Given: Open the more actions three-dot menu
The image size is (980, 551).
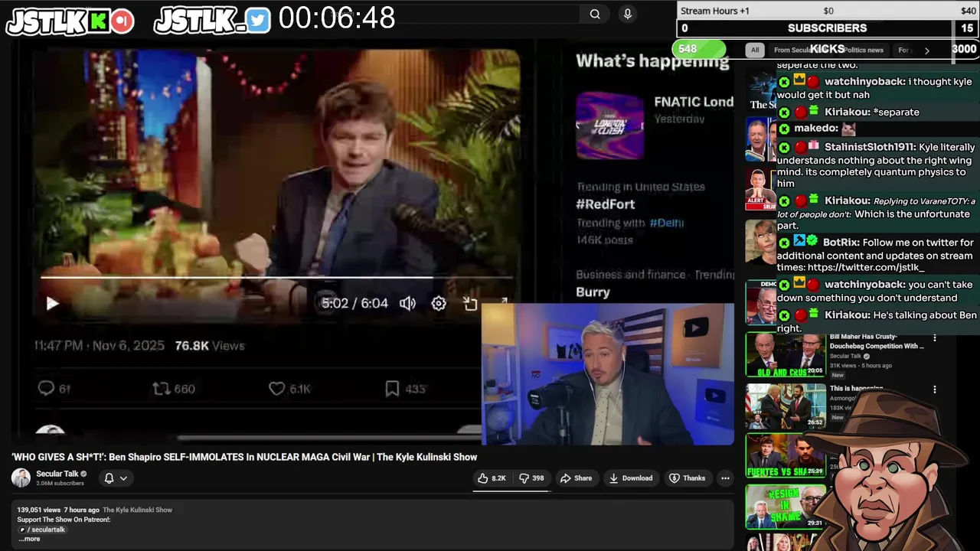Looking at the screenshot, I should [x=725, y=478].
